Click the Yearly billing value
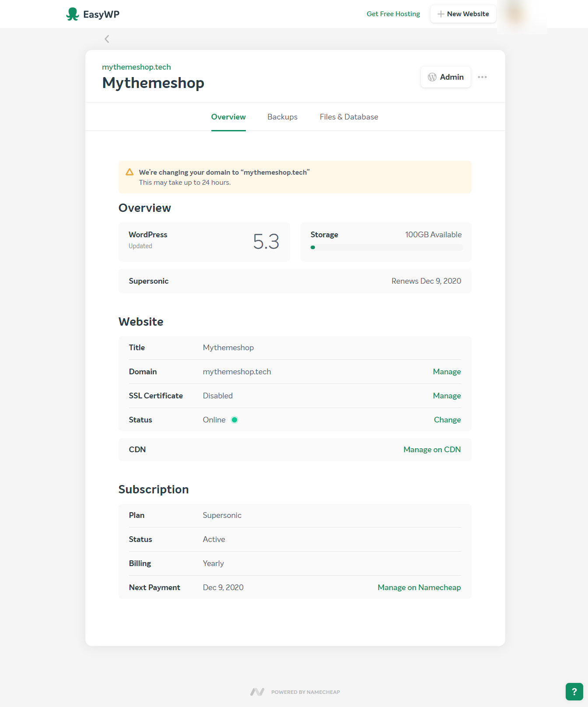Viewport: 588px width, 707px height. [x=213, y=563]
